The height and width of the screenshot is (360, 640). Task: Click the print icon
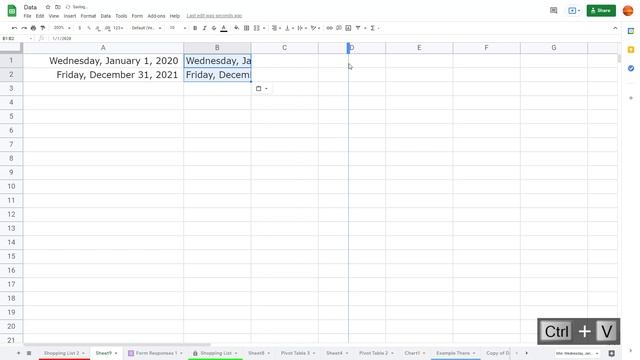[33, 28]
